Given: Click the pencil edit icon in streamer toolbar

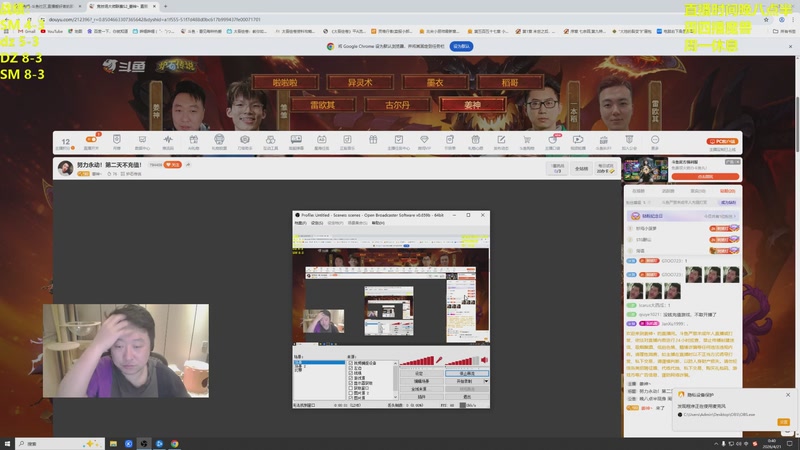Looking at the screenshot, I should coord(501,139).
